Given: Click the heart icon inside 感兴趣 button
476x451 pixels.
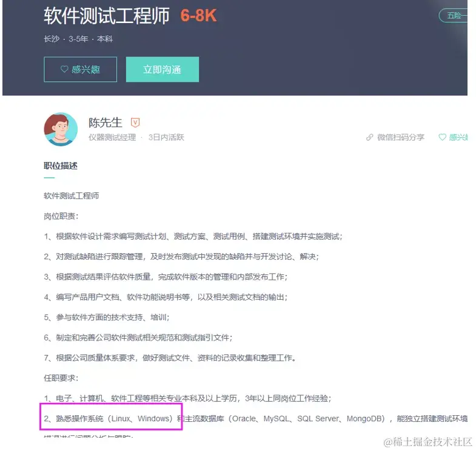Looking at the screenshot, I should (x=64, y=69).
